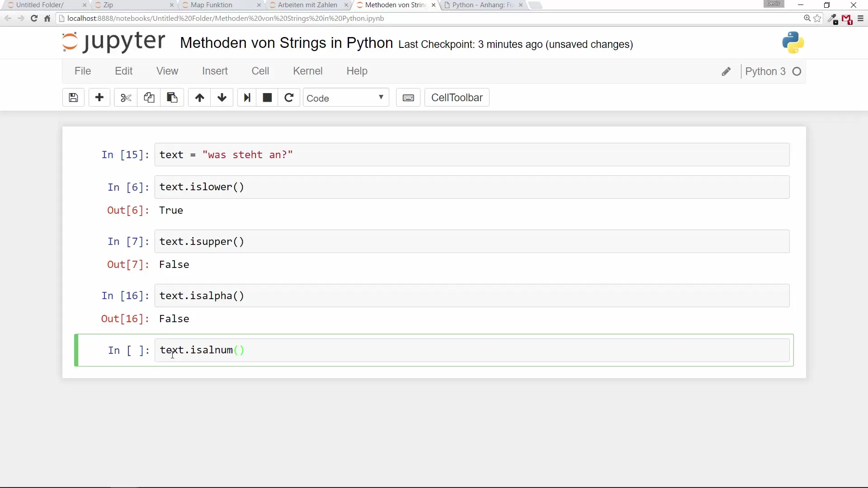Viewport: 868px width, 488px height.
Task: Insert cell below with plus icon
Action: tap(99, 98)
